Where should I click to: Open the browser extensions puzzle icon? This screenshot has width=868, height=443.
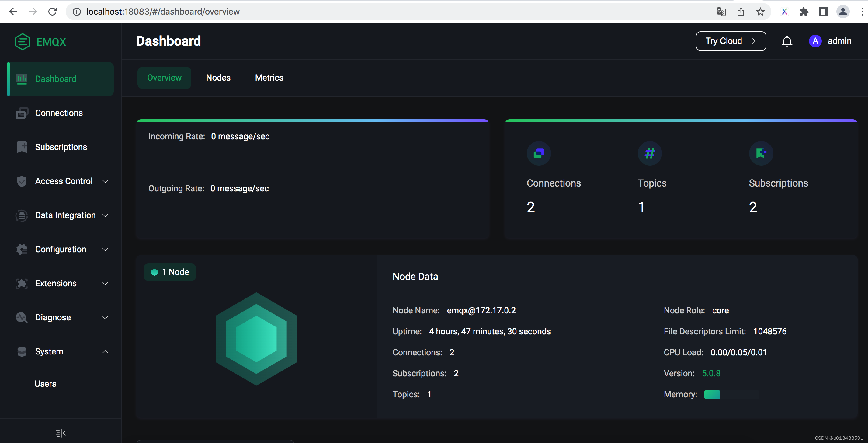(x=804, y=12)
